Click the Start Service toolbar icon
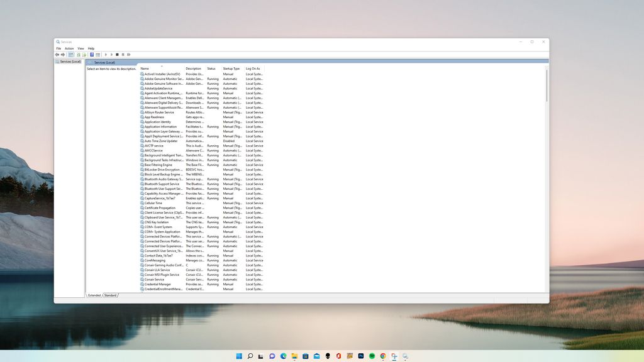The width and height of the screenshot is (644, 362). tap(106, 55)
